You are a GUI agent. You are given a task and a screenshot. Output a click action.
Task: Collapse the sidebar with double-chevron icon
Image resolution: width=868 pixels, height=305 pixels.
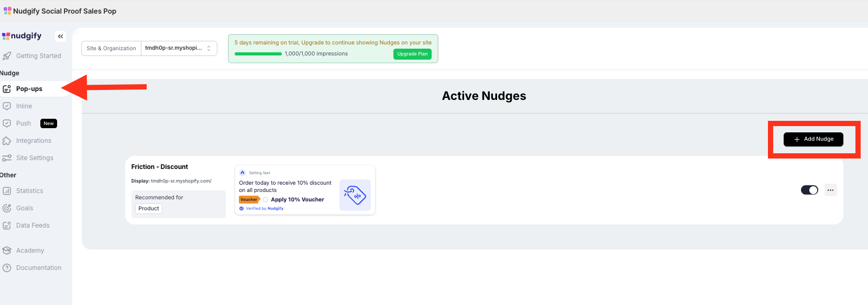coord(61,36)
